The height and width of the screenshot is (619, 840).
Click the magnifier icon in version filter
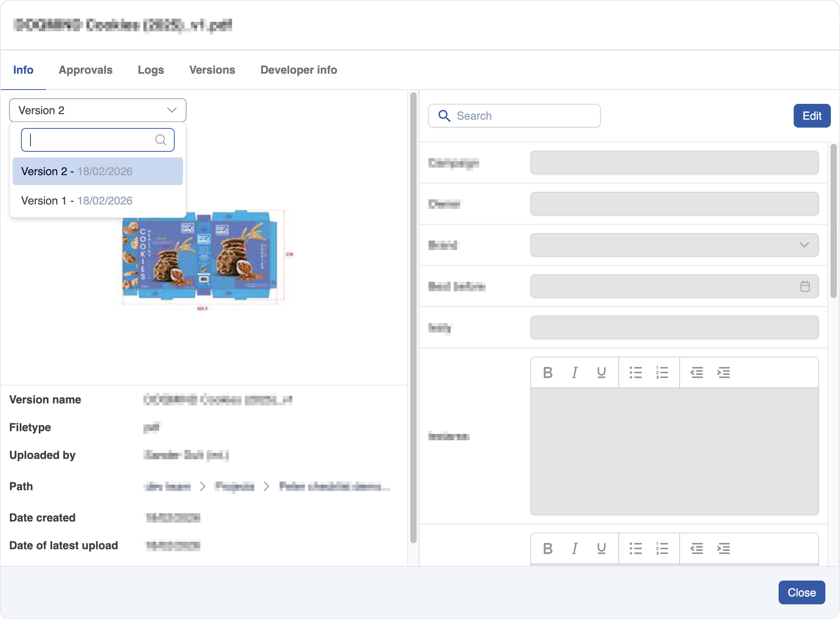click(x=160, y=140)
